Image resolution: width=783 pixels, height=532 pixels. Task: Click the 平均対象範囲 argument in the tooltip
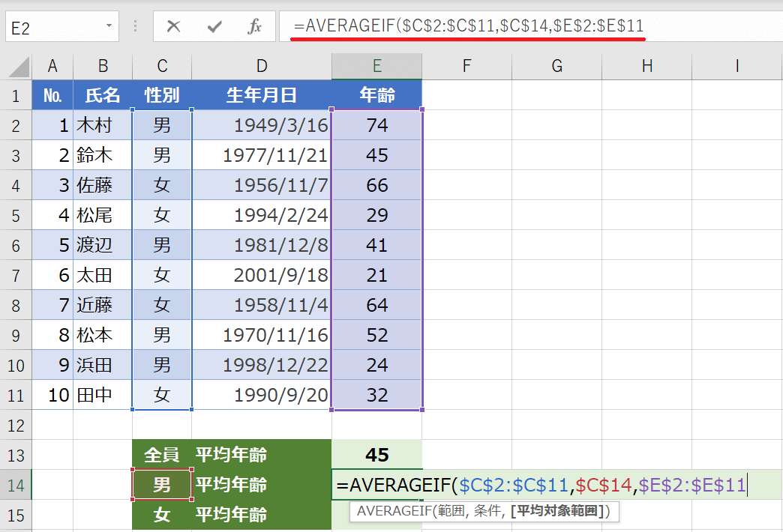[557, 512]
